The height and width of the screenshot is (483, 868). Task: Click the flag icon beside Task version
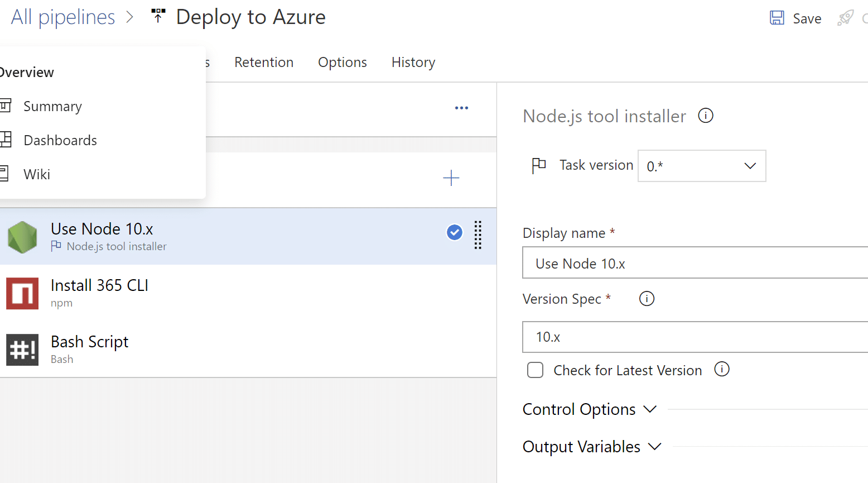pyautogui.click(x=539, y=166)
